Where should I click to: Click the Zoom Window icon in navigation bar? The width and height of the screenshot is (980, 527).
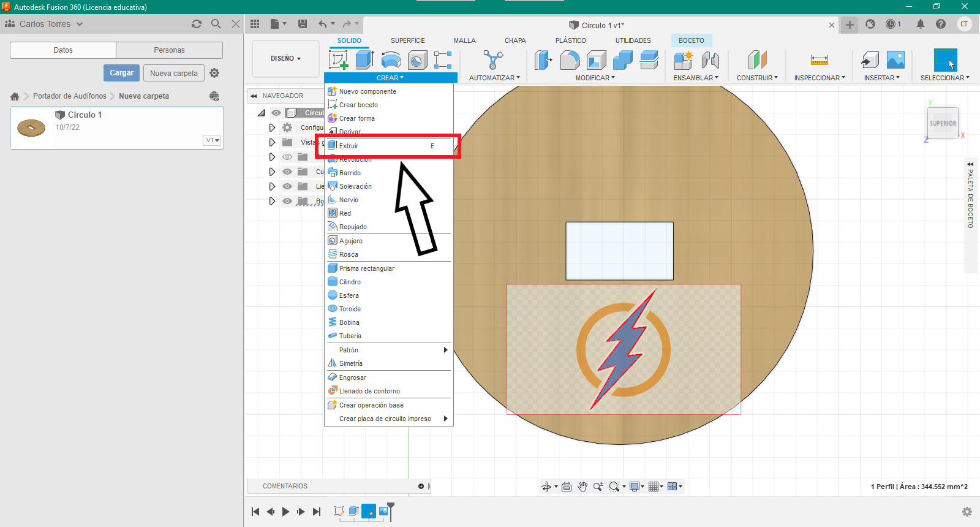point(614,487)
